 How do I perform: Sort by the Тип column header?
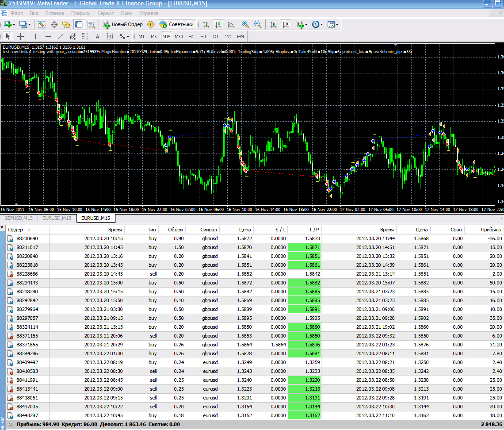click(141, 230)
